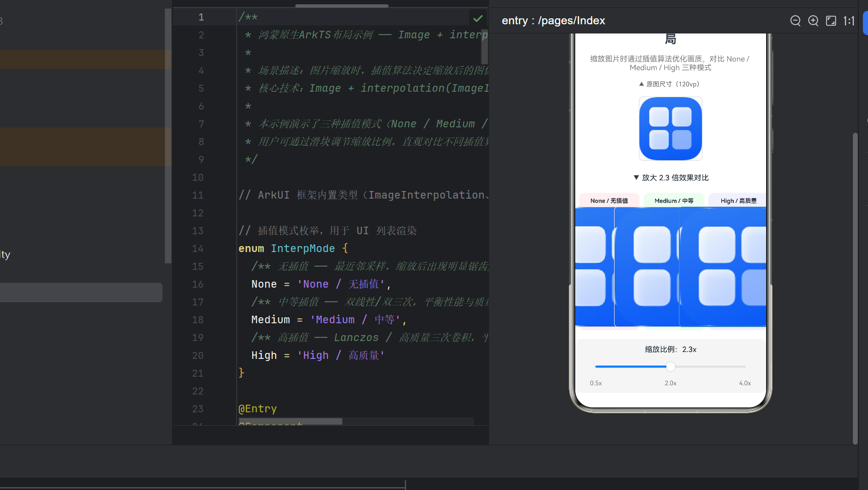The width and height of the screenshot is (868, 490).
Task: Click the closing brace on line 21
Action: (242, 373)
